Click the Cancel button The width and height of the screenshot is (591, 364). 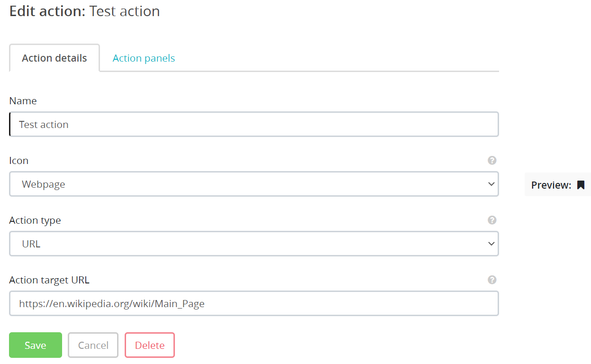pos(93,345)
